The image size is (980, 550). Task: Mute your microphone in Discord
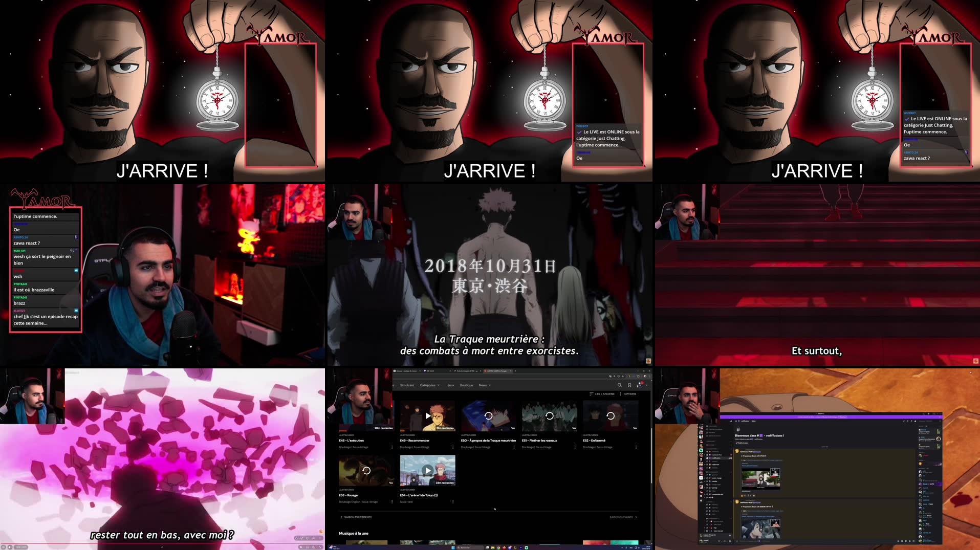(718, 541)
